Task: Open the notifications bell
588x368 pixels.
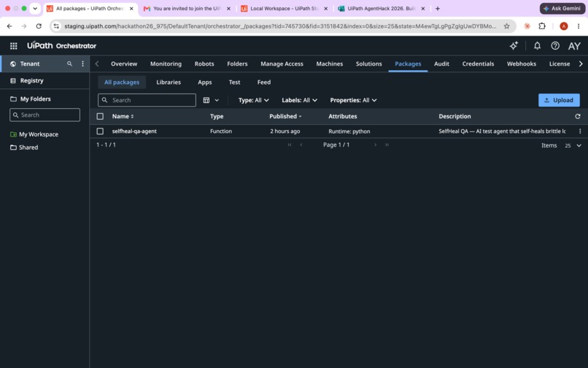Action: tap(537, 46)
